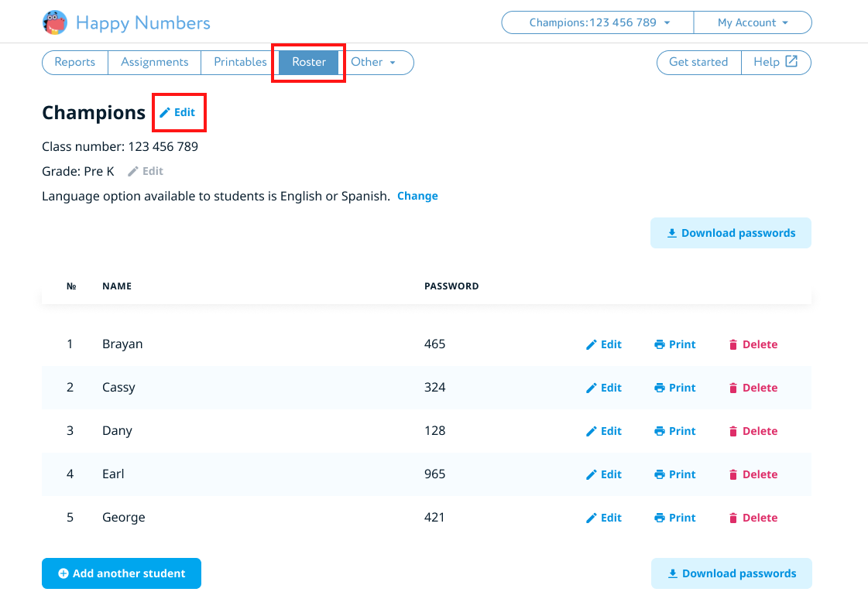
Task: Click the trash icon in Earl's row
Action: (x=733, y=475)
